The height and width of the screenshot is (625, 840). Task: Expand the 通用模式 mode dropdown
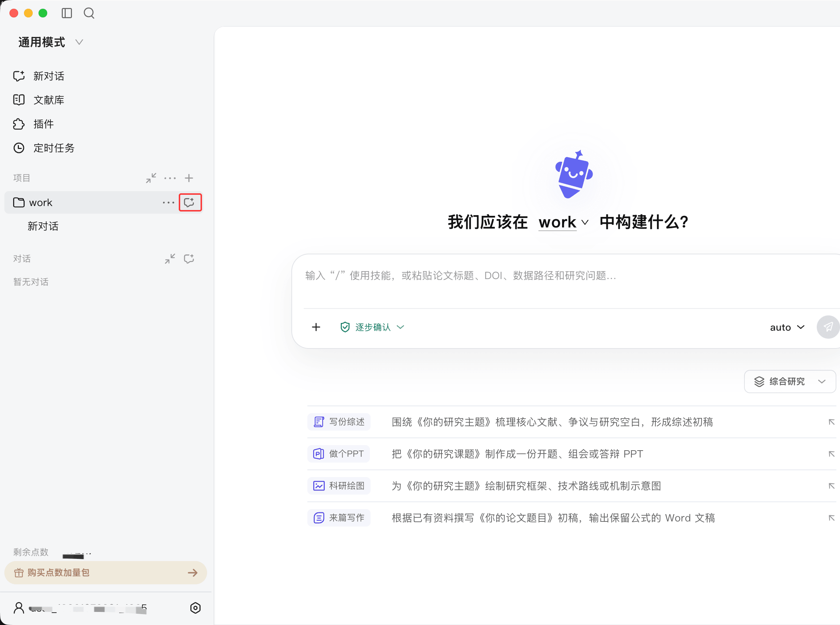[x=50, y=42]
